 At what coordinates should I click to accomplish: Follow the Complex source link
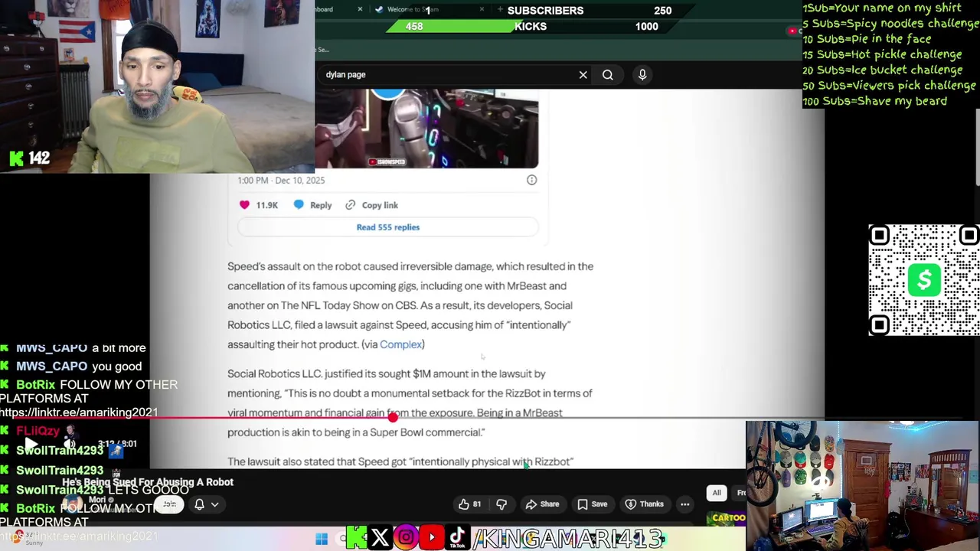tap(401, 344)
